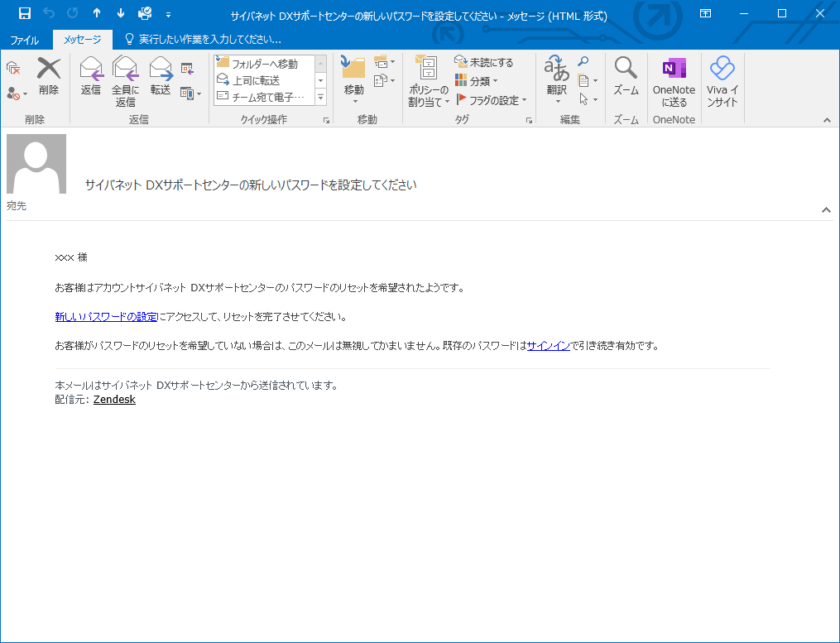
Task: Click the meeting reply icon
Action: click(x=187, y=69)
